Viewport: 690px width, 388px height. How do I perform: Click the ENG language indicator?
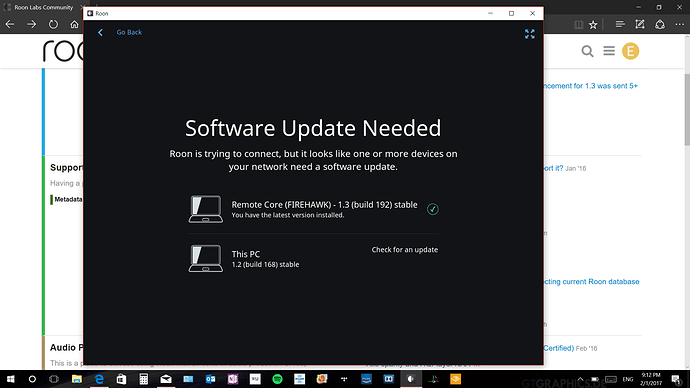click(628, 379)
